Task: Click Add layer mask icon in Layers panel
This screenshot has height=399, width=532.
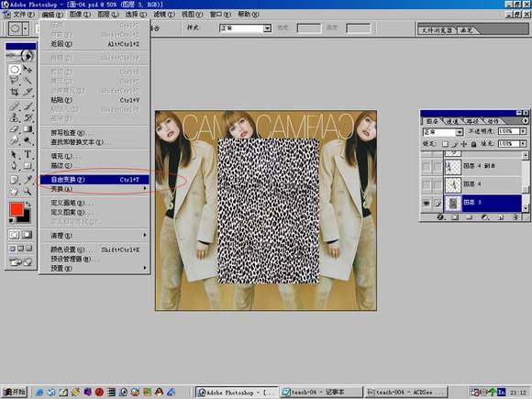Action: pyautogui.click(x=455, y=217)
